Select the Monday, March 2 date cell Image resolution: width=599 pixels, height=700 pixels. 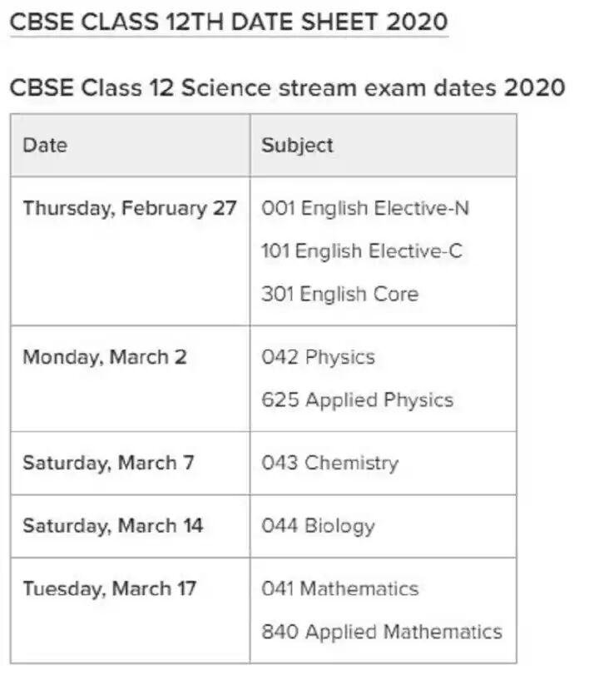tap(105, 357)
